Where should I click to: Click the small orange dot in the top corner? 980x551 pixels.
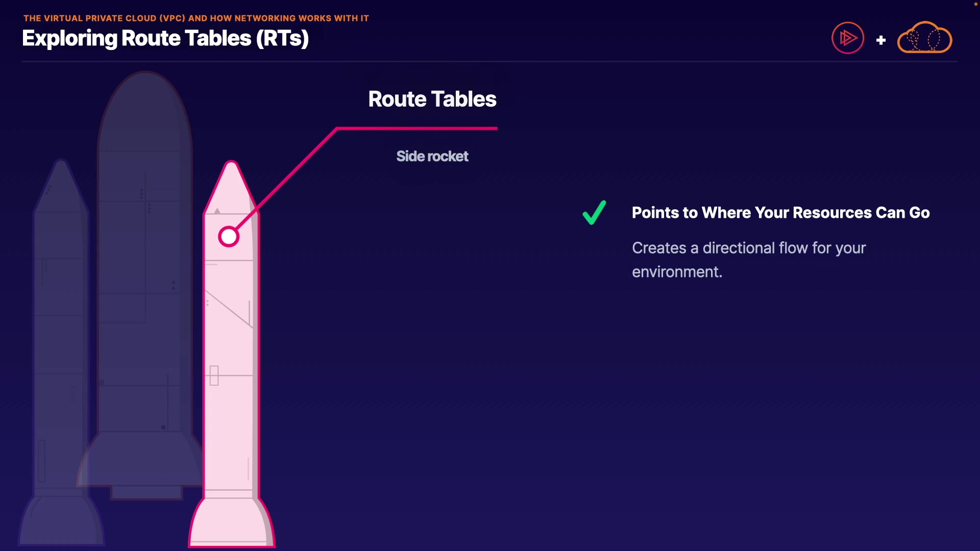pyautogui.click(x=975, y=4)
